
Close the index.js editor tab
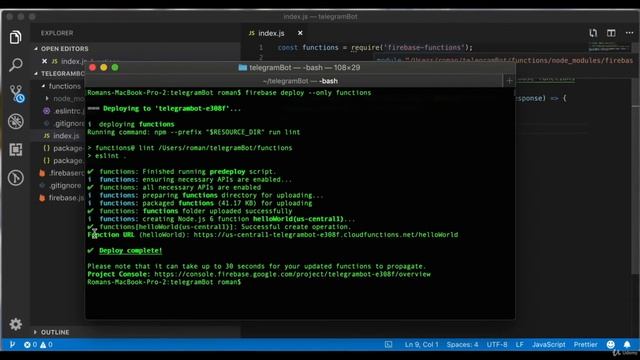point(300,33)
